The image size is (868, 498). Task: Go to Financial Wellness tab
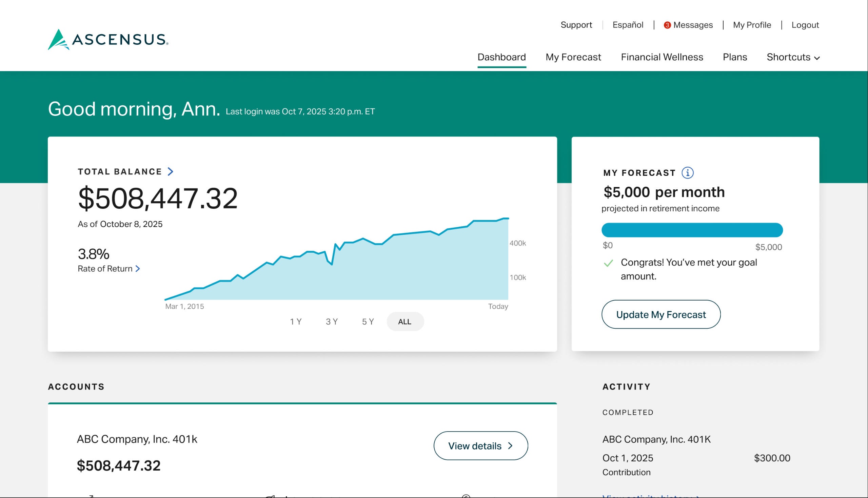click(x=662, y=57)
